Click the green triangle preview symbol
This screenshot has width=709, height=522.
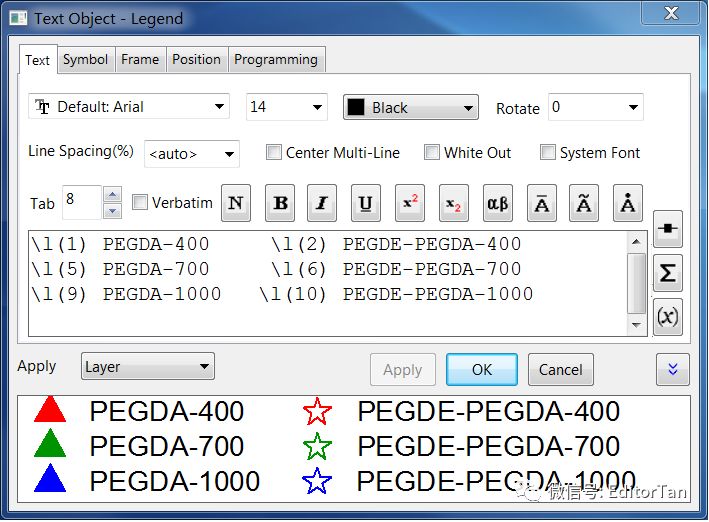(50, 443)
